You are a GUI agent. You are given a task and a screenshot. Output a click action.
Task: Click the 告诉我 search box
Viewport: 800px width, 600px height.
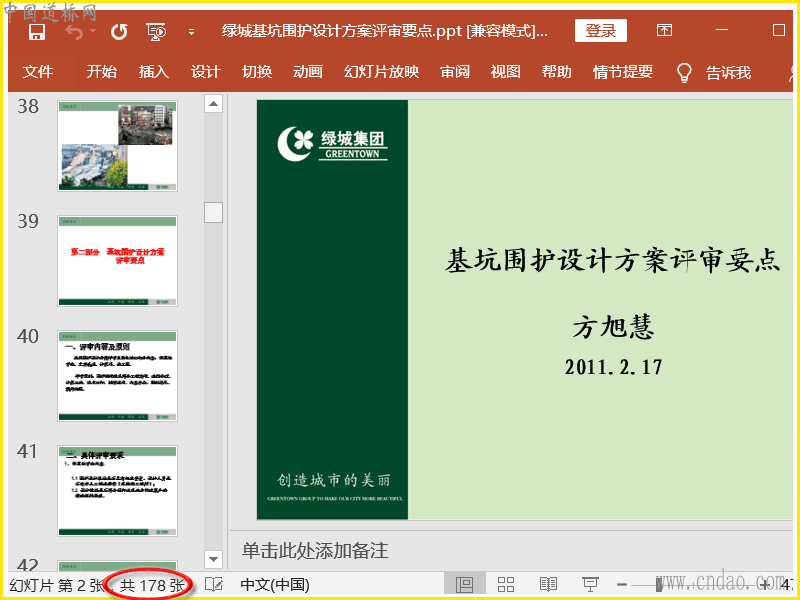click(x=728, y=73)
